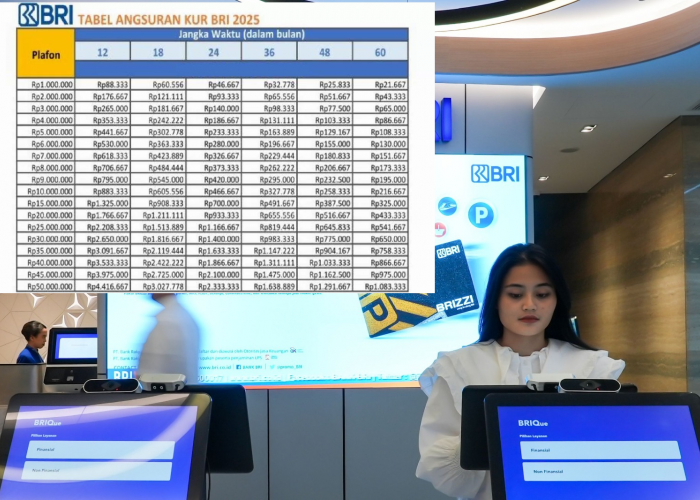
Task: Click the Rp2.725.000 cell in the Rp45.000.000 row
Action: pos(158,275)
